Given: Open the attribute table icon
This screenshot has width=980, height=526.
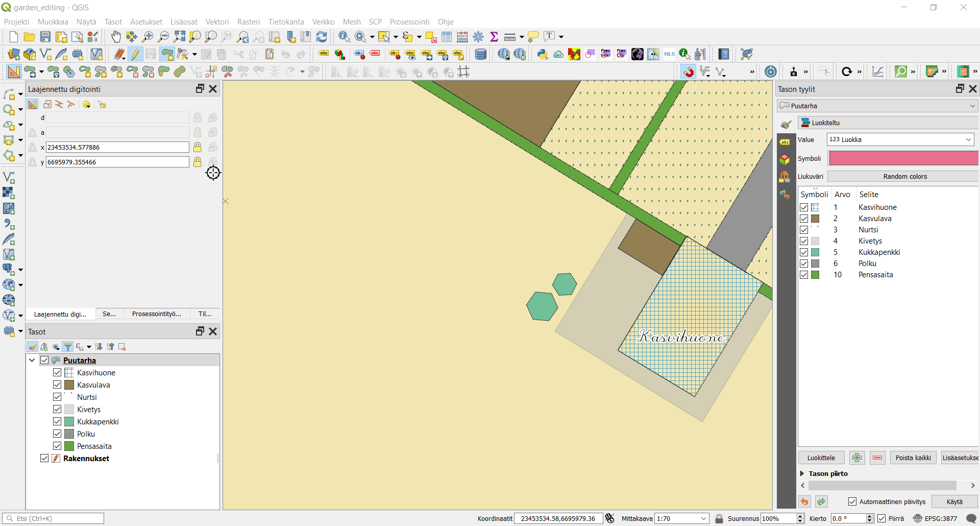Looking at the screenshot, I should point(447,37).
